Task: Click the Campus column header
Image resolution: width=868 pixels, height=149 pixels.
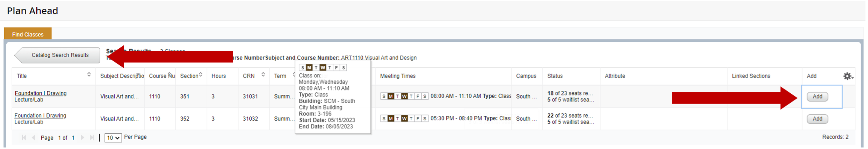Action: point(526,76)
